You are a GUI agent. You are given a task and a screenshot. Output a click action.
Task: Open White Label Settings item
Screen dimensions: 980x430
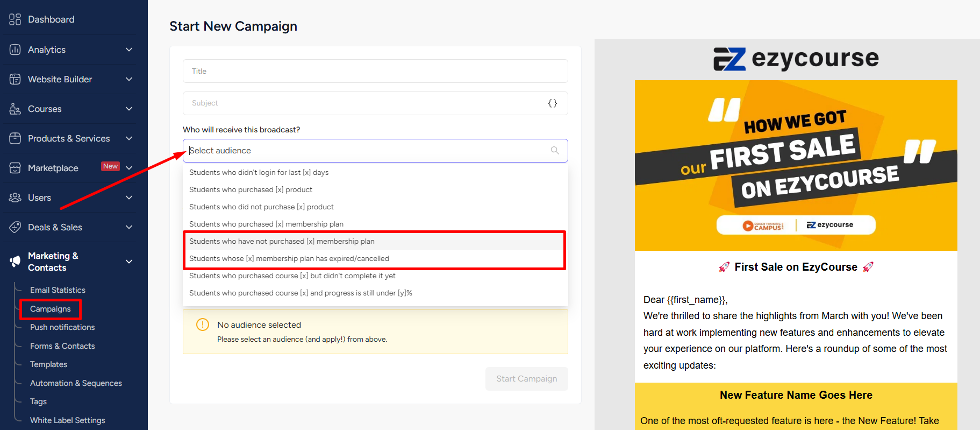(68, 420)
